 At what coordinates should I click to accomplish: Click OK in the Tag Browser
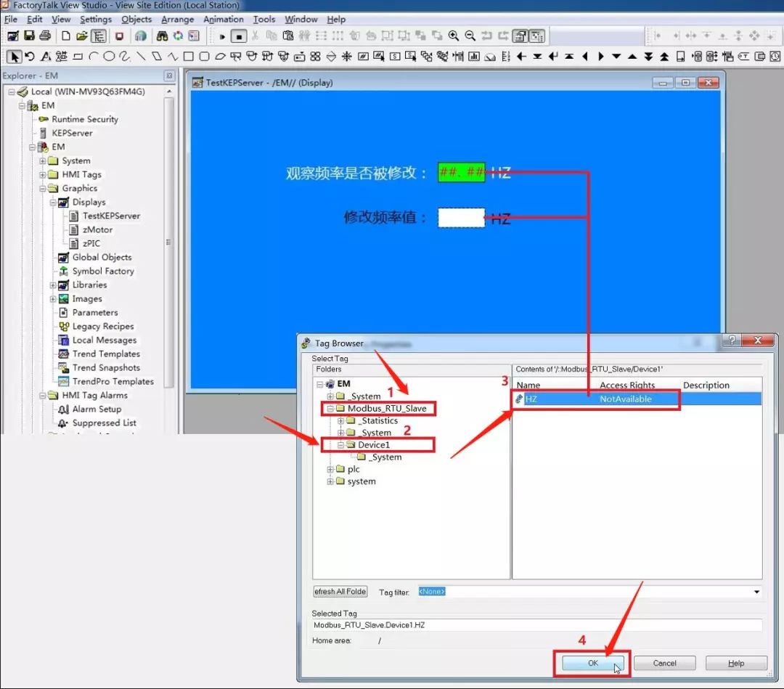(x=592, y=663)
